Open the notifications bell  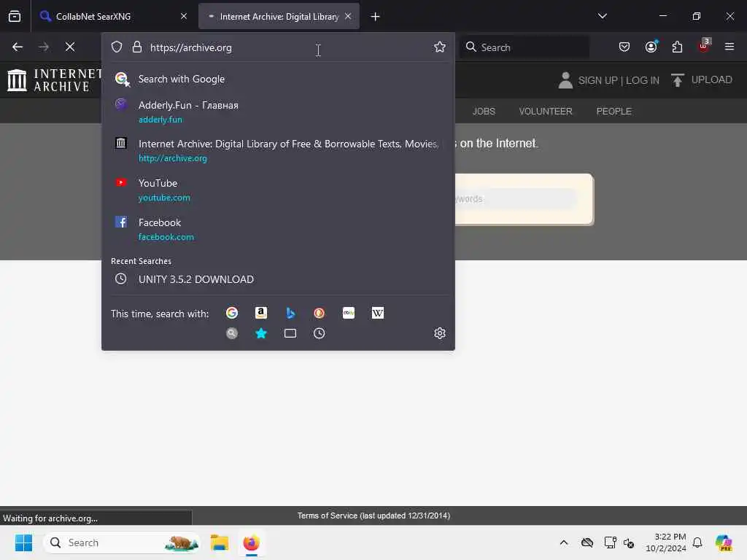click(697, 542)
